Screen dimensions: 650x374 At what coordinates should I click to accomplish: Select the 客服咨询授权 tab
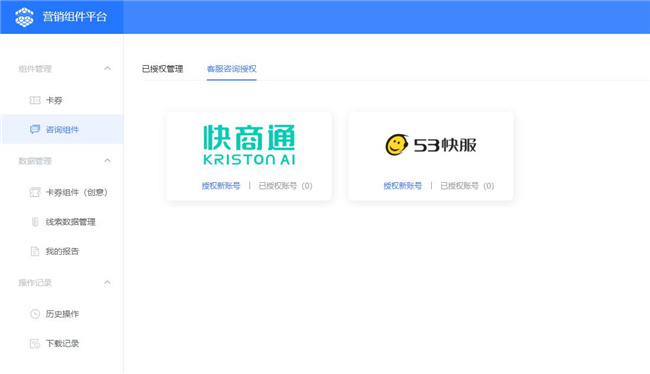pos(232,69)
